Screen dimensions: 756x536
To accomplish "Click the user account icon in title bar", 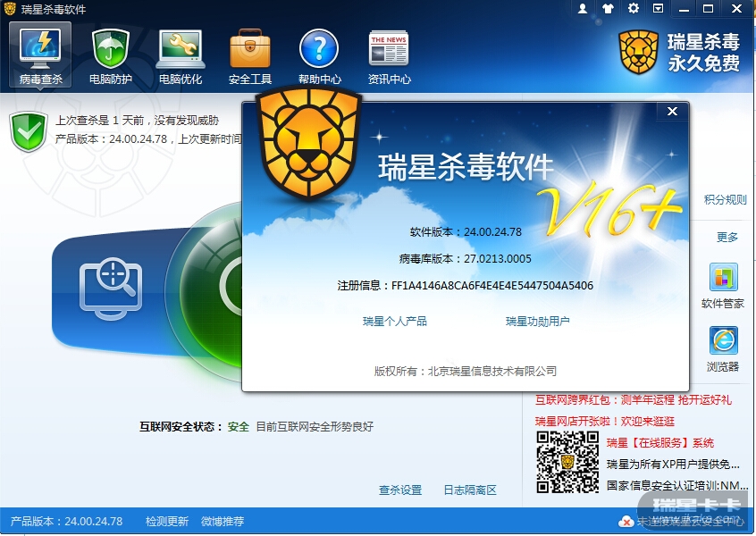I will click(583, 8).
